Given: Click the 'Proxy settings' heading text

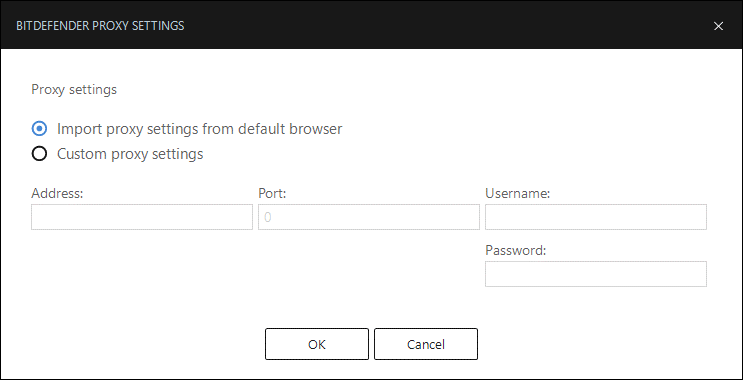Looking at the screenshot, I should click(x=74, y=90).
